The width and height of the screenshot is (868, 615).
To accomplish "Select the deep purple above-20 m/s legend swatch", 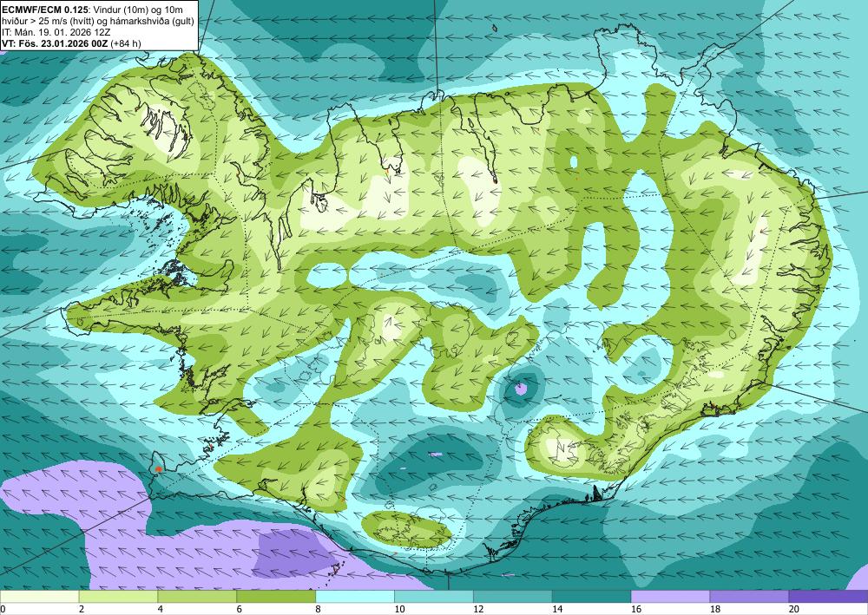I will (828, 597).
